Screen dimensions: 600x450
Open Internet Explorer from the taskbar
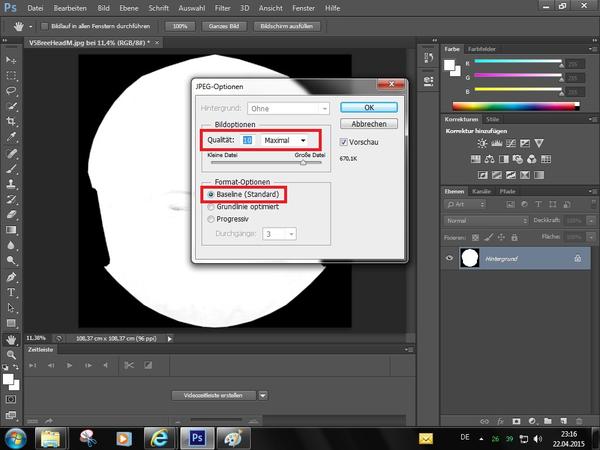[x=159, y=438]
